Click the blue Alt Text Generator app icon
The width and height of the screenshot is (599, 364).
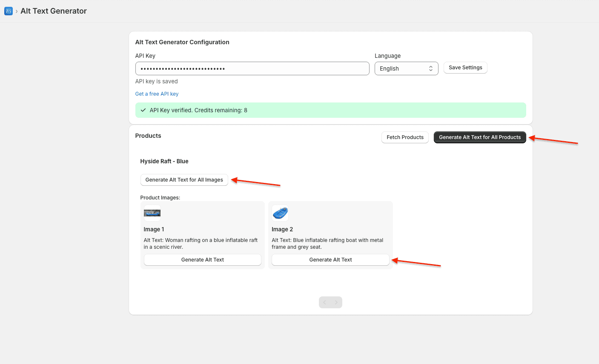click(9, 11)
